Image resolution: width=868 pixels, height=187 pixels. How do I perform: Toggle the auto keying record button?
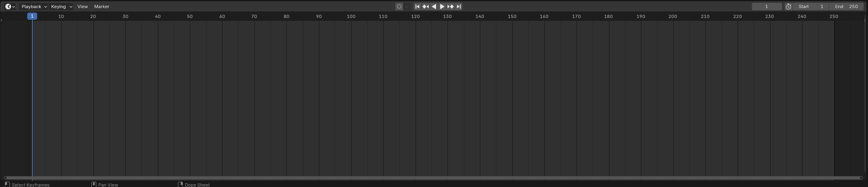[399, 7]
